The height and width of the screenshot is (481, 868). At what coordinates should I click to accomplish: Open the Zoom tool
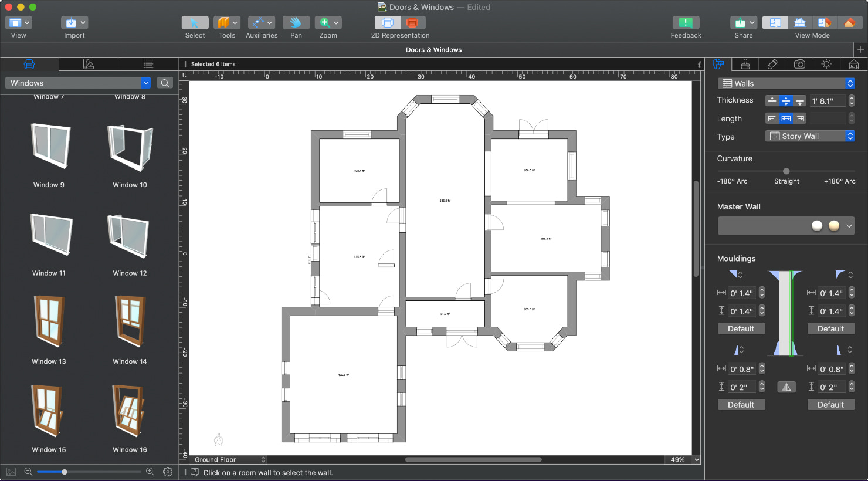[x=324, y=23]
